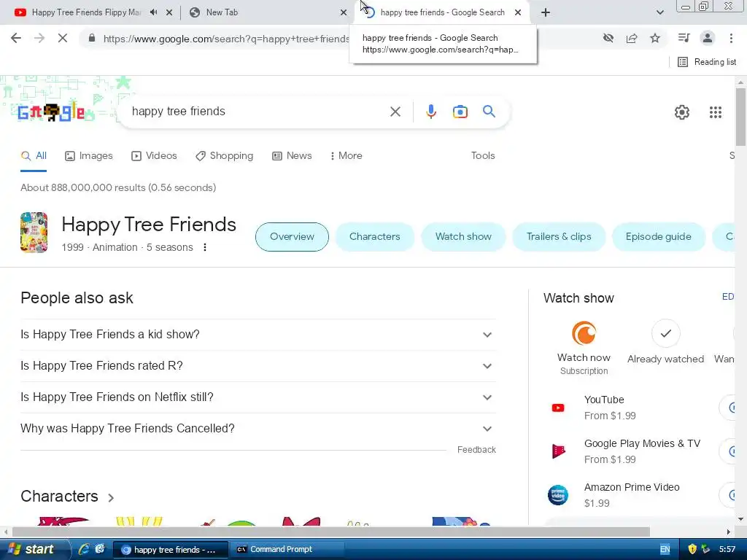
Task: Close the New Tab tab
Action: click(x=344, y=12)
